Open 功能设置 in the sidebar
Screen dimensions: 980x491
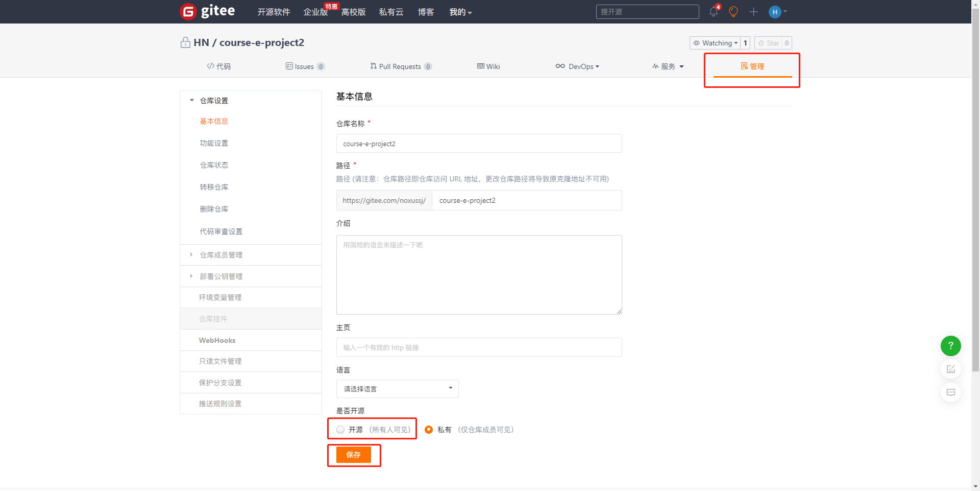[214, 143]
